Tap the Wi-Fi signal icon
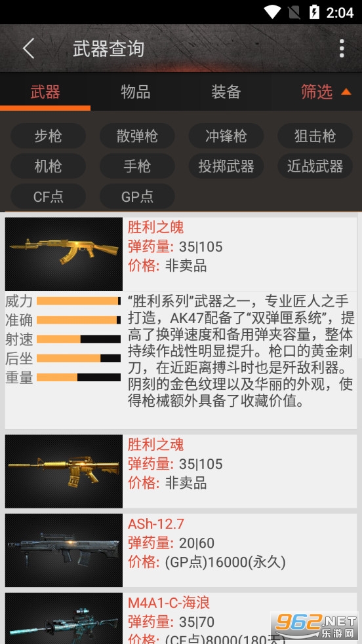362x644 pixels. tap(272, 12)
